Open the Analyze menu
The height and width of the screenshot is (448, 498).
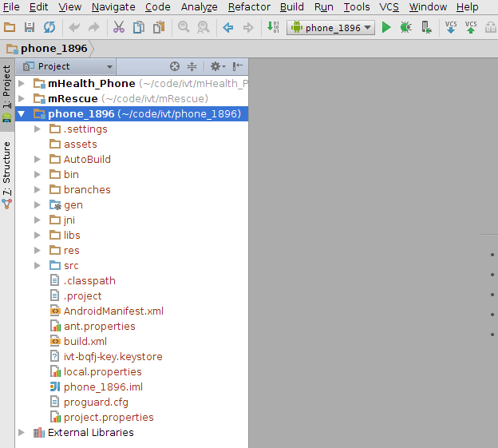[x=200, y=6]
